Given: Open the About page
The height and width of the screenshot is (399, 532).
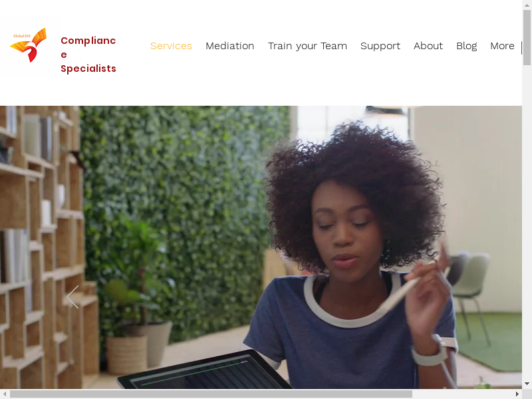Looking at the screenshot, I should point(428,46).
